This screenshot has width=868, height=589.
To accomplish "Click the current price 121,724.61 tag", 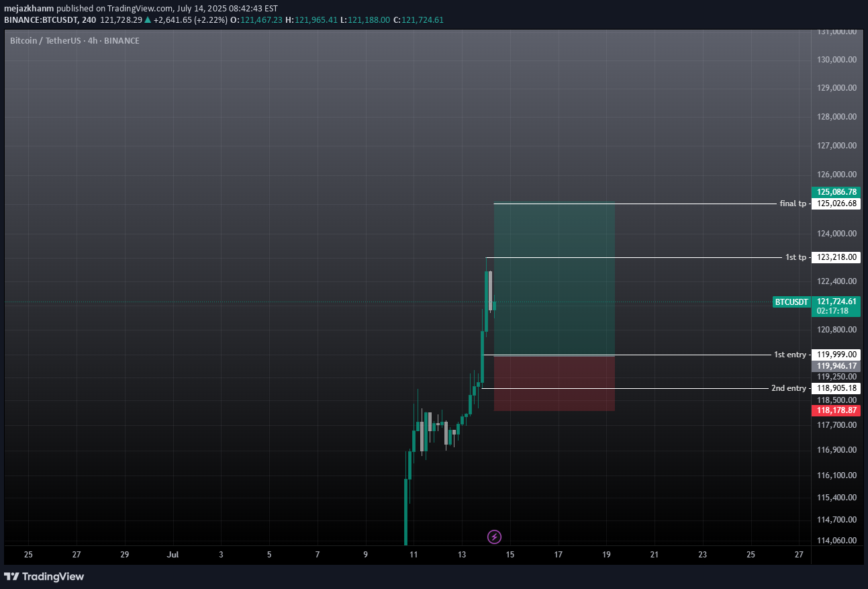I will click(x=836, y=302).
